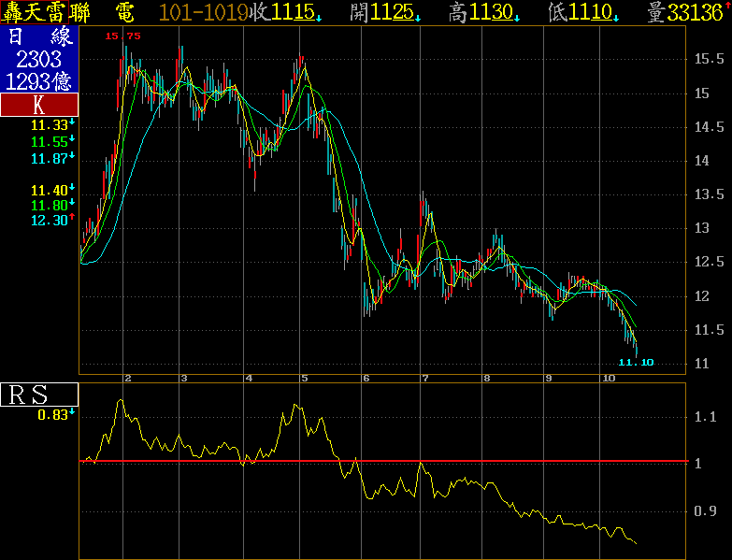Screen dimensions: 732x560
Task: Select the cyan 11.87 moving average value
Action: coord(49,159)
